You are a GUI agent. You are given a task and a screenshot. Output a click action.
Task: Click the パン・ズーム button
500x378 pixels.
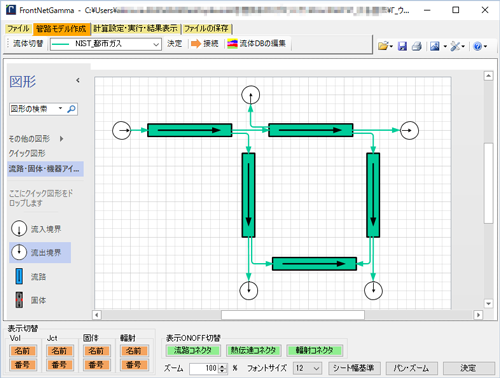pyautogui.click(x=411, y=368)
